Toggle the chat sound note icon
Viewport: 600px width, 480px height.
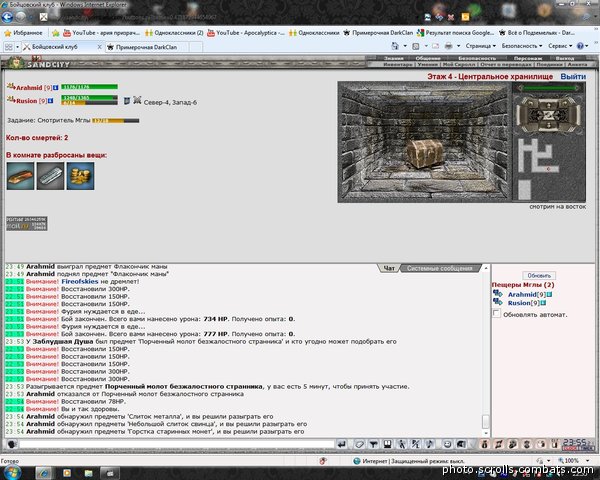429,444
